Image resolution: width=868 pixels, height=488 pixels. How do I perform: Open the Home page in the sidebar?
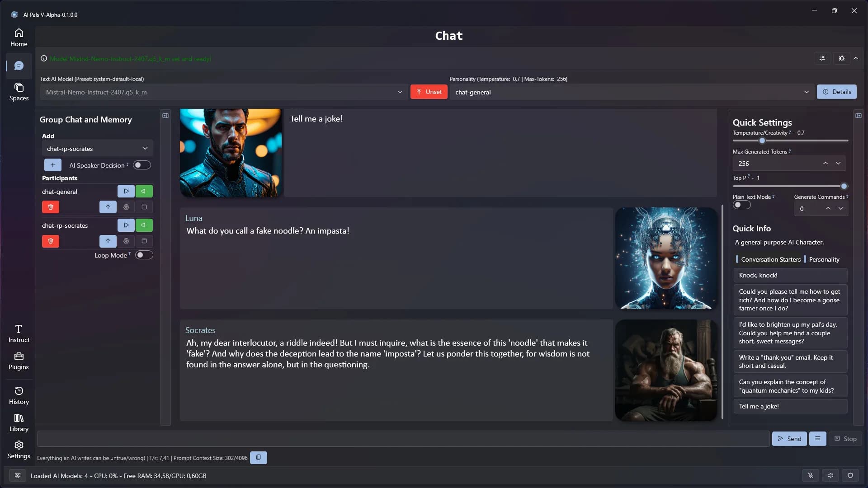(19, 38)
